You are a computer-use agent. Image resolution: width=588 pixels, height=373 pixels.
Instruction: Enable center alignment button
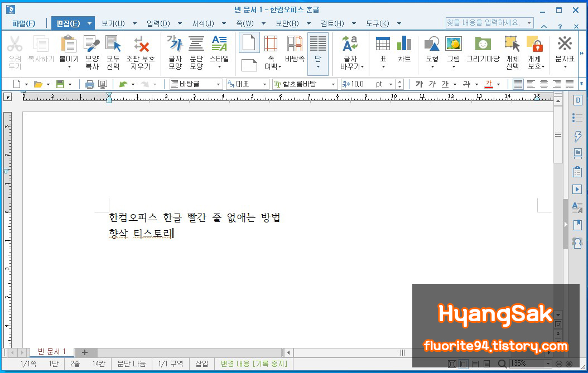[x=544, y=84]
